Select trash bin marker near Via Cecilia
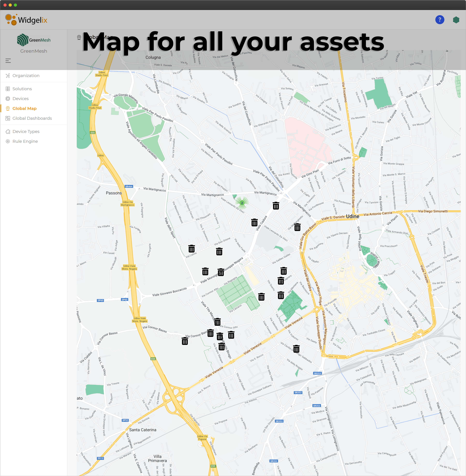 coord(296,349)
